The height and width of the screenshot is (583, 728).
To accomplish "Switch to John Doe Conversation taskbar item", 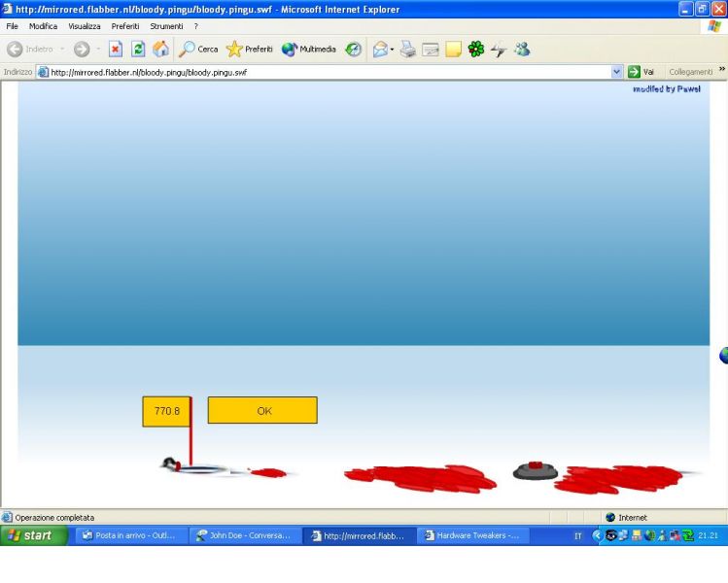I will pyautogui.click(x=245, y=535).
